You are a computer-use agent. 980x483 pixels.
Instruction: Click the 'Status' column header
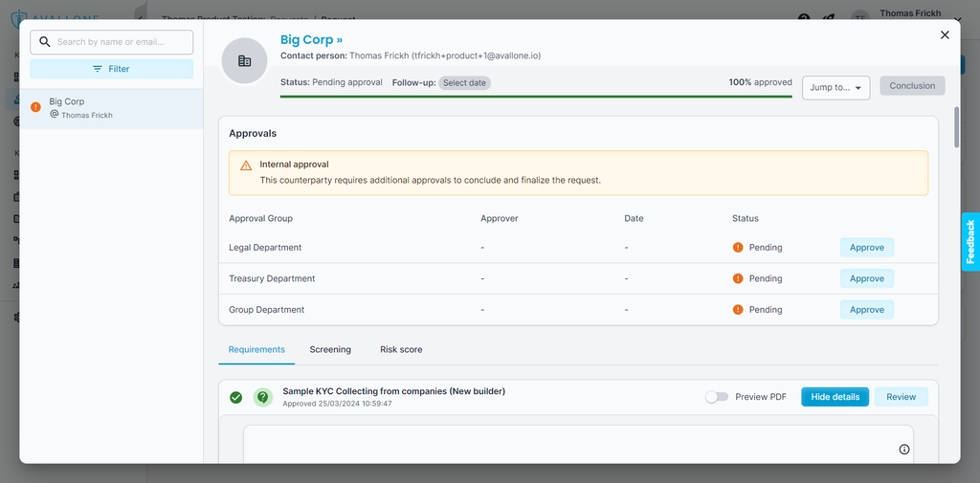(x=745, y=219)
